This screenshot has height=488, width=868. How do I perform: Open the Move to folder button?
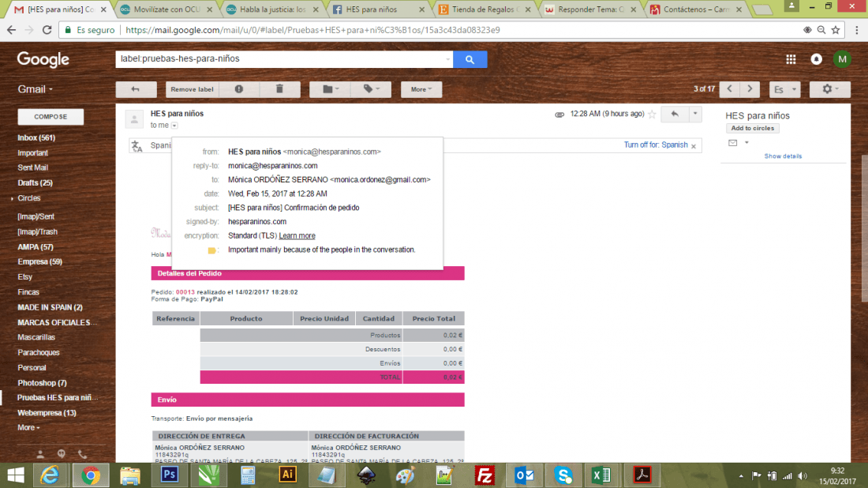pos(331,89)
